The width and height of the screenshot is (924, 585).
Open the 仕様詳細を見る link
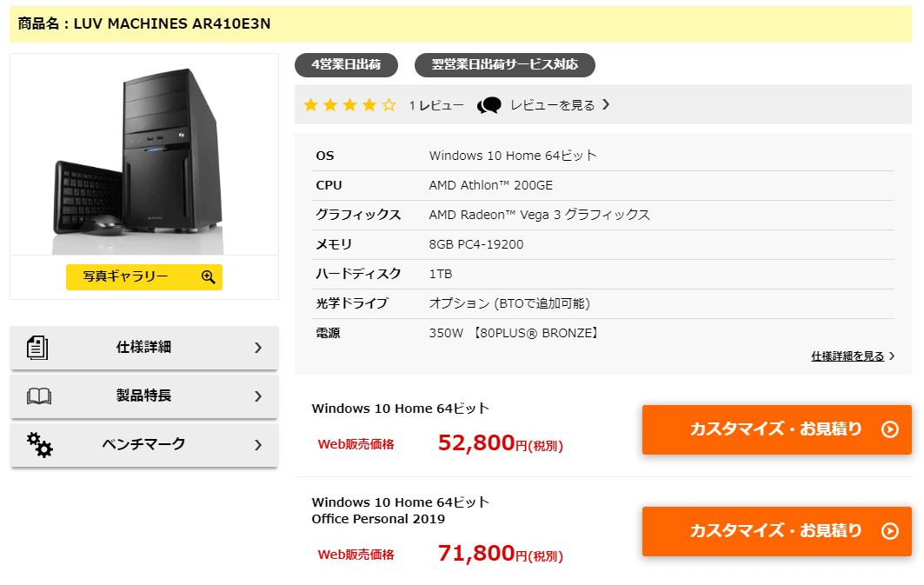click(848, 356)
